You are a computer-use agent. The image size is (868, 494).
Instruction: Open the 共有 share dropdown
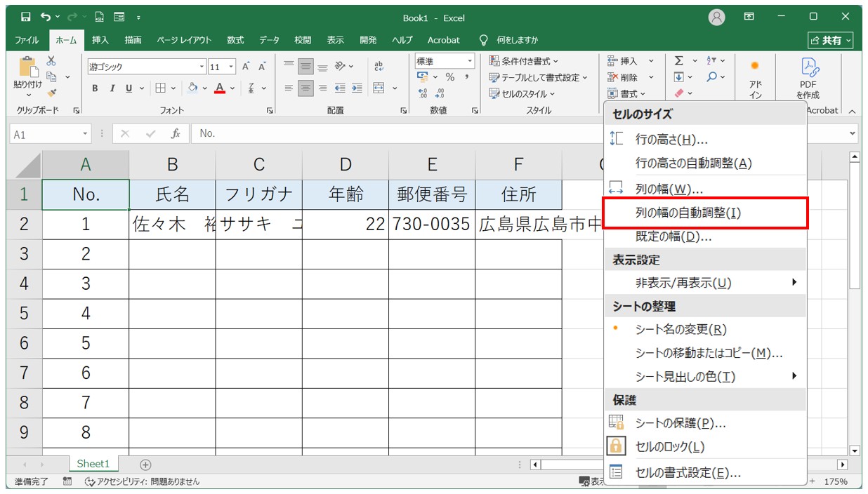click(831, 41)
